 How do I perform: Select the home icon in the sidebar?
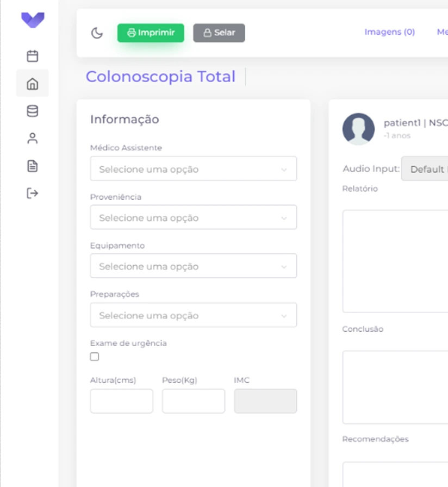click(32, 83)
